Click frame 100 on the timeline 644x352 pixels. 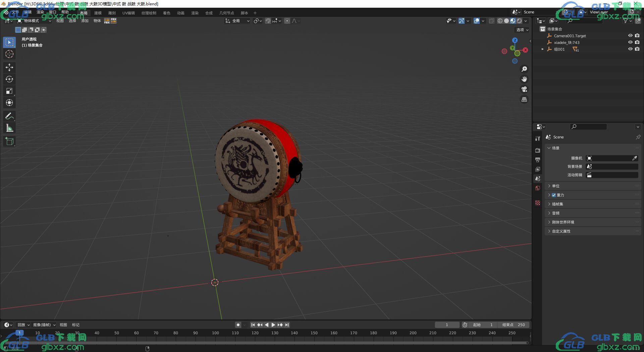point(215,333)
